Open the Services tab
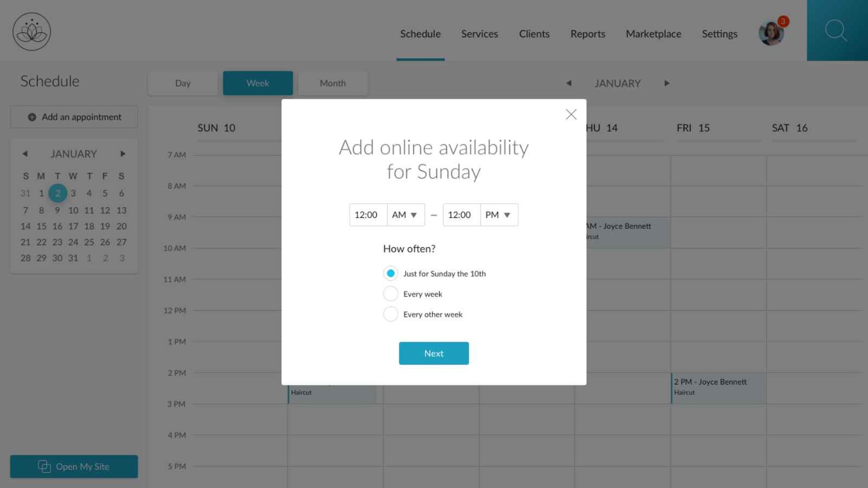Viewport: 868px width, 488px height. pyautogui.click(x=480, y=34)
